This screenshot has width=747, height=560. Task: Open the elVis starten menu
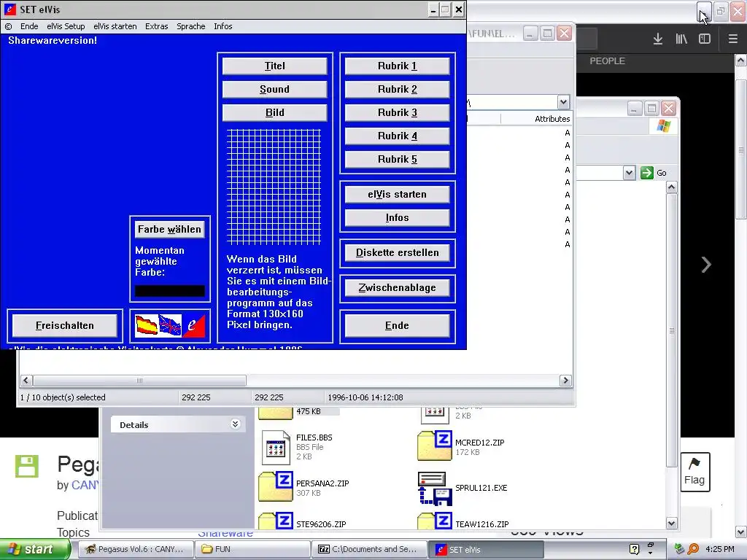click(115, 26)
